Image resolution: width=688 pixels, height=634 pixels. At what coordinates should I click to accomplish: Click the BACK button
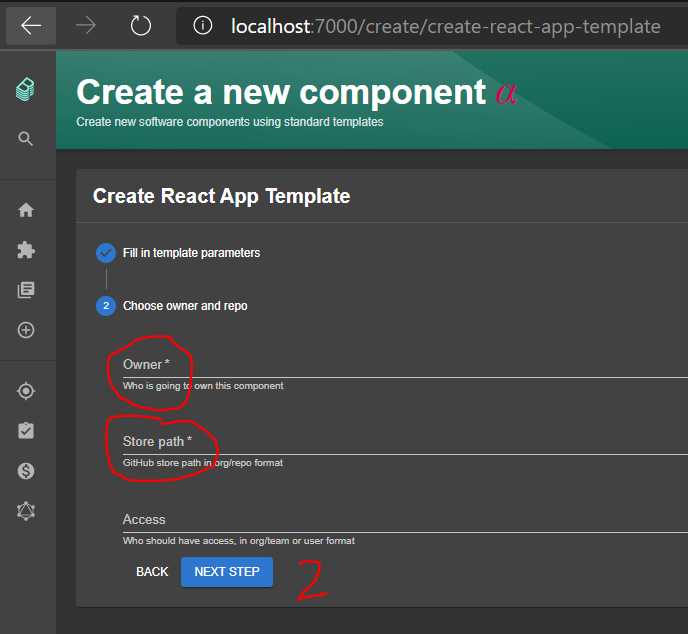pyautogui.click(x=152, y=572)
